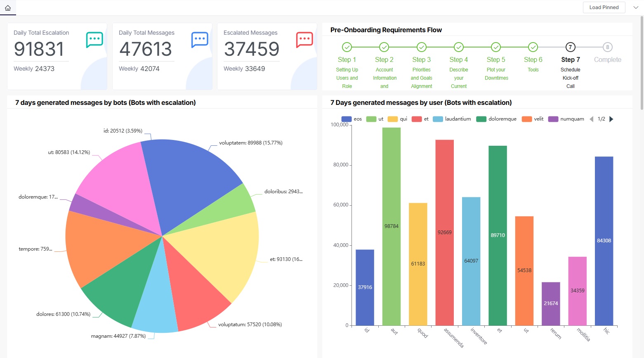
Task: Go to next legend page arrow
Action: click(x=611, y=119)
